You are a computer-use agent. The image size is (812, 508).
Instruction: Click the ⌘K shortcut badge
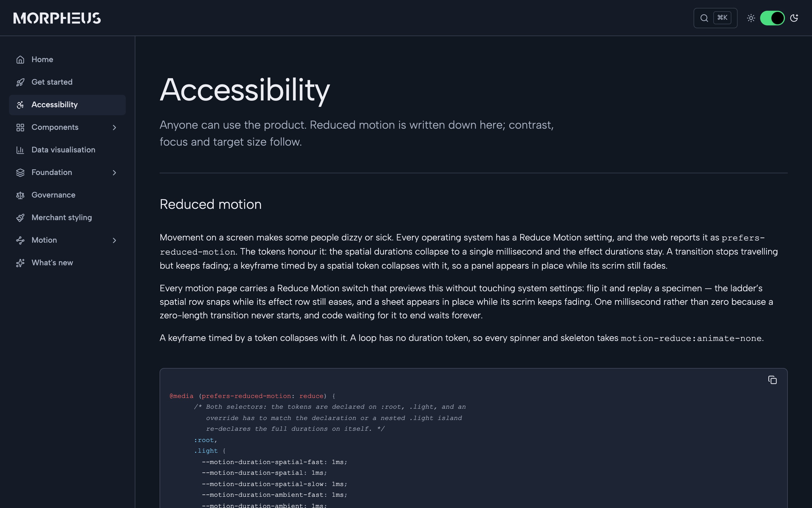tap(722, 18)
